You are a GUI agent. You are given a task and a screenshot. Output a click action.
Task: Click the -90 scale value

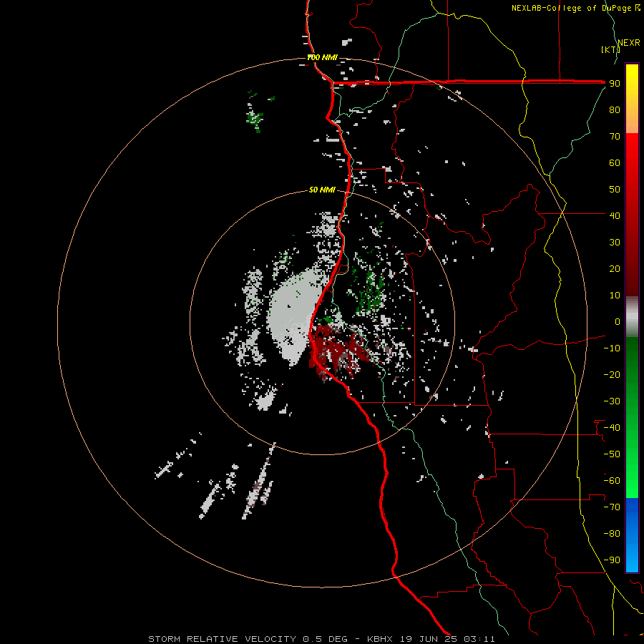(612, 560)
